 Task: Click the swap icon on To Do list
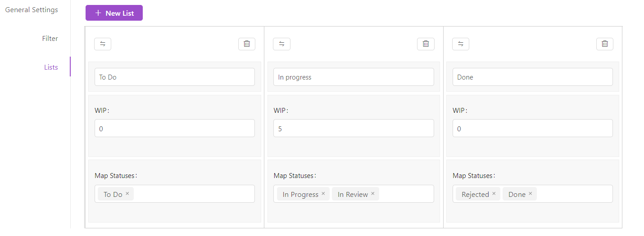[x=103, y=44]
